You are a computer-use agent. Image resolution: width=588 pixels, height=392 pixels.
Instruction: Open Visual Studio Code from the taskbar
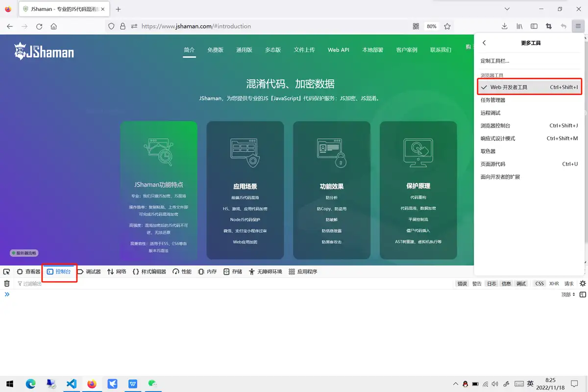(72, 384)
